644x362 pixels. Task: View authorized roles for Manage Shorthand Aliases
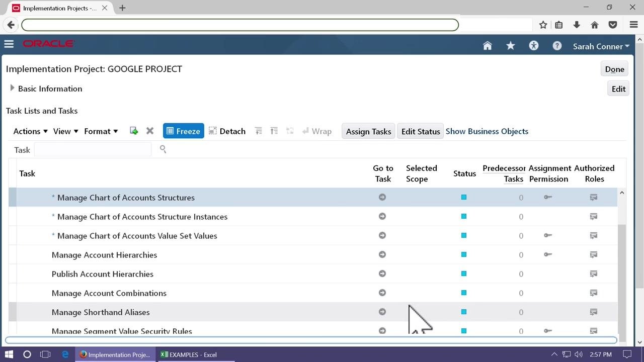pyautogui.click(x=594, y=312)
